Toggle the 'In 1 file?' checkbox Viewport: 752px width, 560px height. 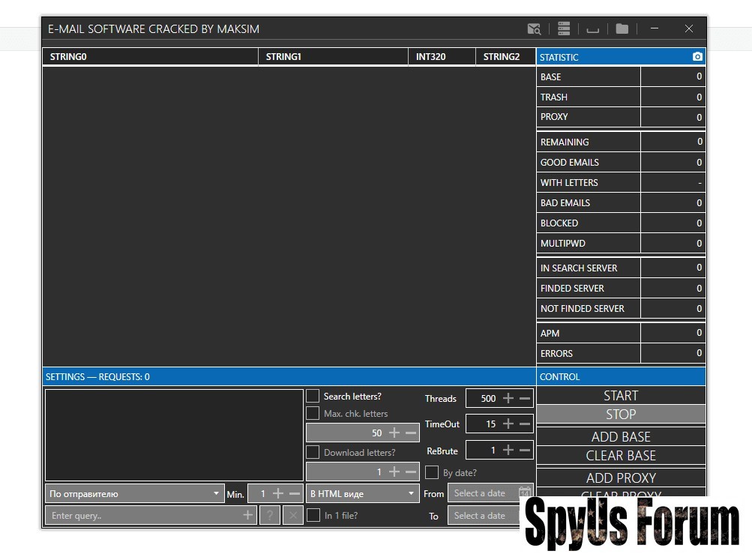[313, 515]
